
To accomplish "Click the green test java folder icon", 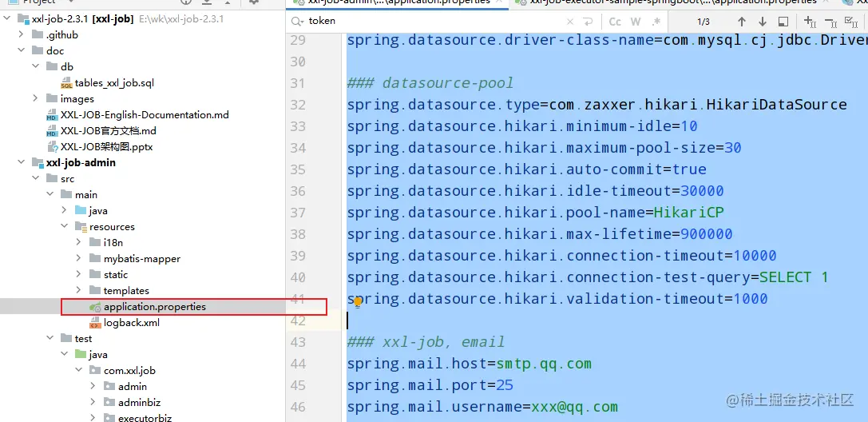I will tap(81, 354).
